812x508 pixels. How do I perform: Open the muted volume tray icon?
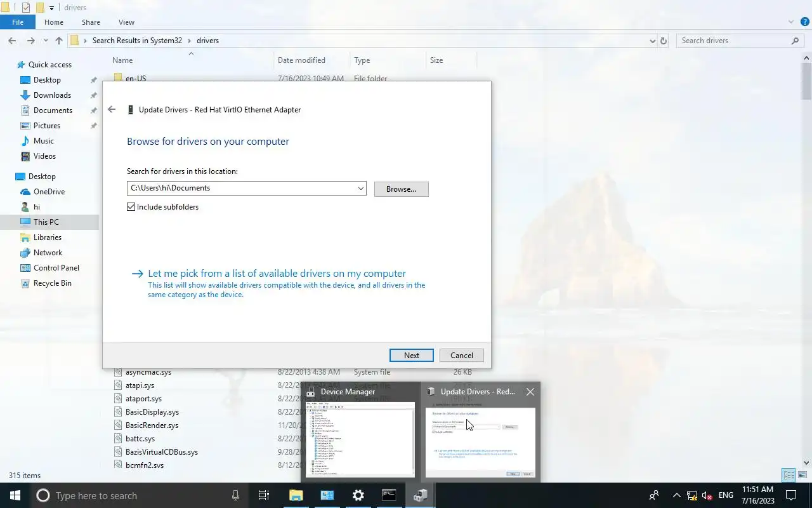pos(707,495)
